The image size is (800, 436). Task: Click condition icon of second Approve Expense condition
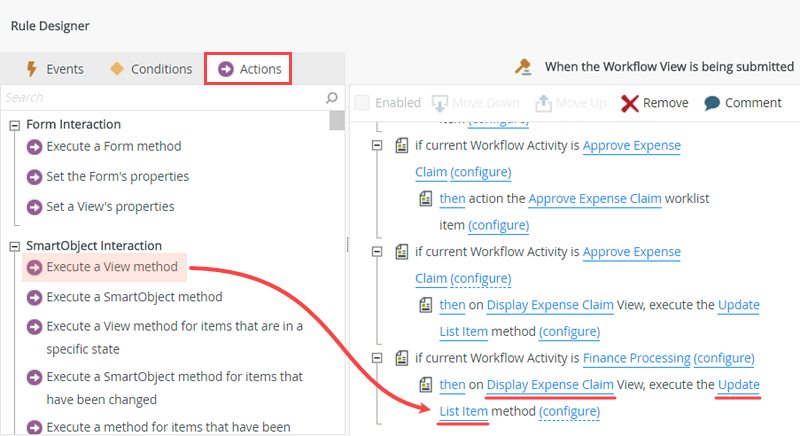coord(402,252)
